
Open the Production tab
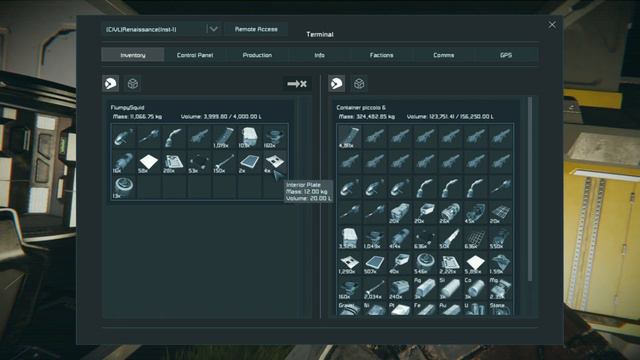coord(257,55)
